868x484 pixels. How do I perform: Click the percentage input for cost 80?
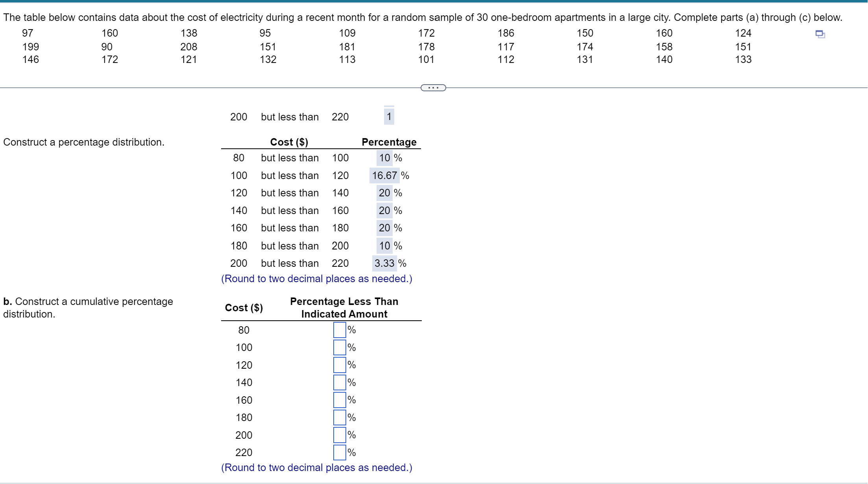(340, 330)
